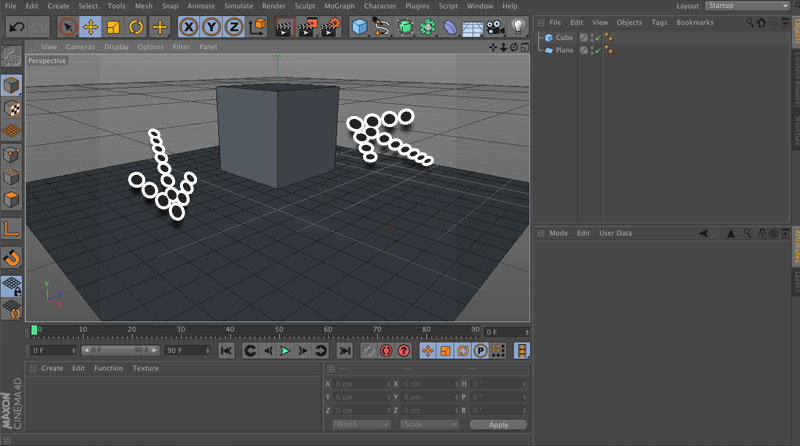Open Object Manager Tags menu

coord(659,22)
